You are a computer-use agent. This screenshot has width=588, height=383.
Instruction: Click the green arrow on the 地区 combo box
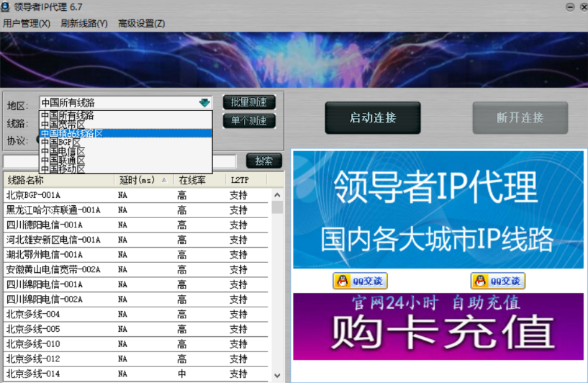204,103
